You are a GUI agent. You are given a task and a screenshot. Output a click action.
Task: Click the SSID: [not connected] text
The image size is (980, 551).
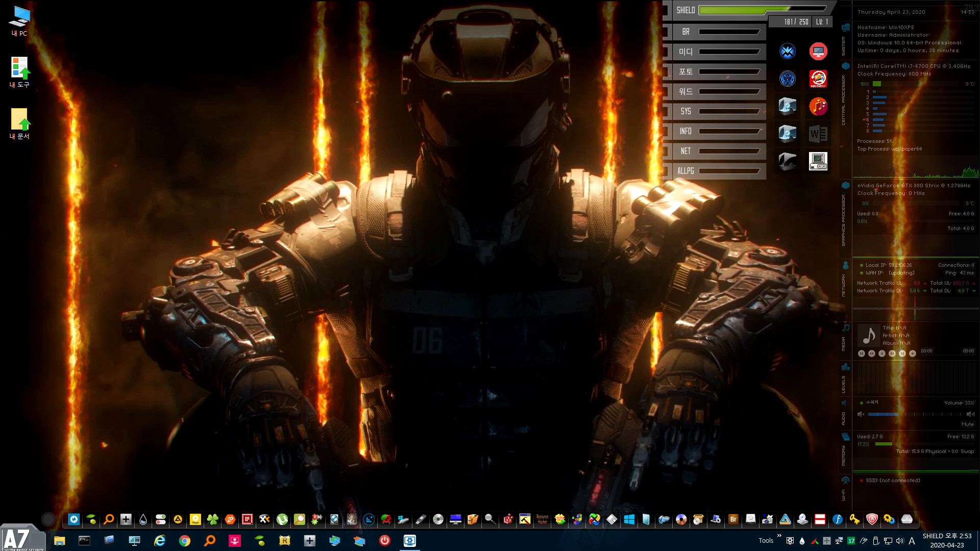[x=893, y=481]
